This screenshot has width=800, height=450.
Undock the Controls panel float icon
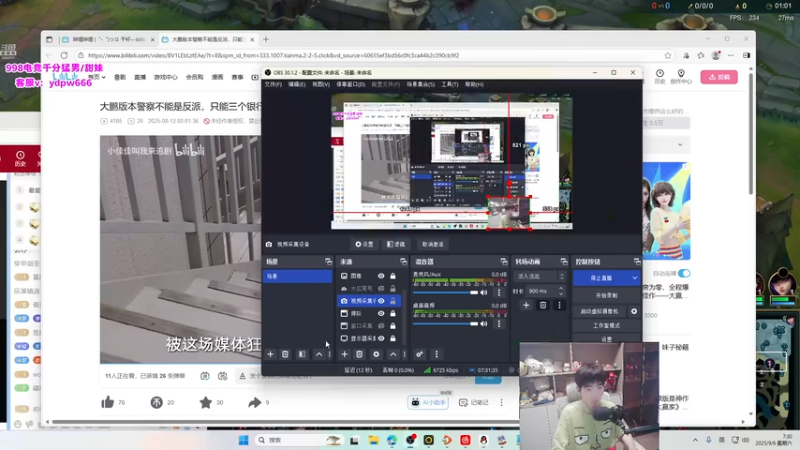pyautogui.click(x=637, y=261)
